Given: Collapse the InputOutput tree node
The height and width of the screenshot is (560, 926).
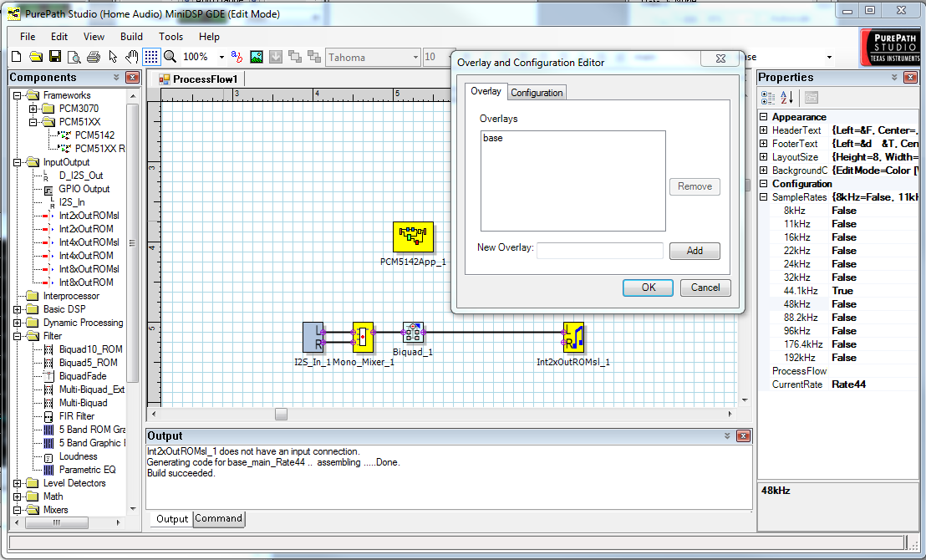Looking at the screenshot, I should pyautogui.click(x=17, y=162).
